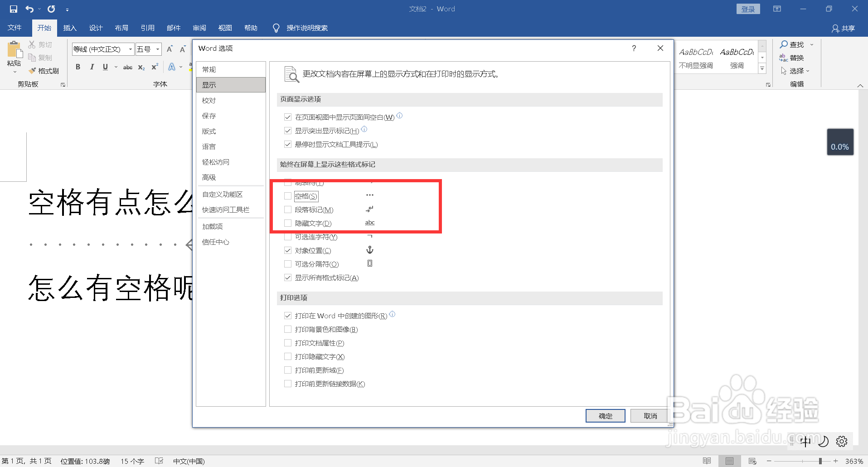Screen dimensions: 868x467
Task: Click the decrease font size icon
Action: (183, 49)
